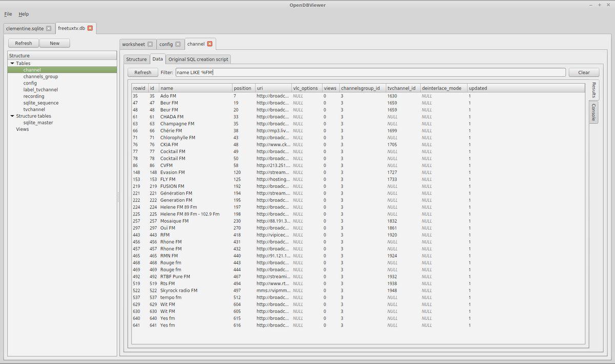Image resolution: width=615 pixels, height=364 pixels.
Task: Open the Help menu
Action: click(24, 14)
